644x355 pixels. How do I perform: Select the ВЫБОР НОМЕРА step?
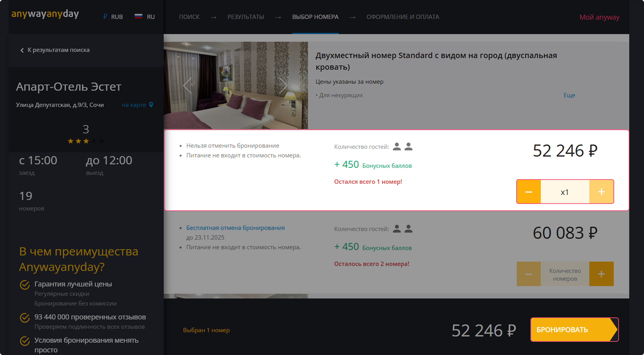coord(315,17)
